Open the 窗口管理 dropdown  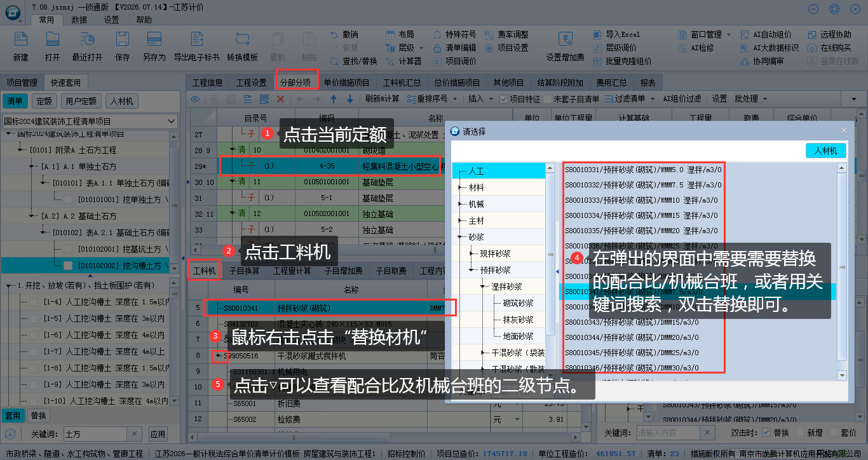tap(729, 34)
